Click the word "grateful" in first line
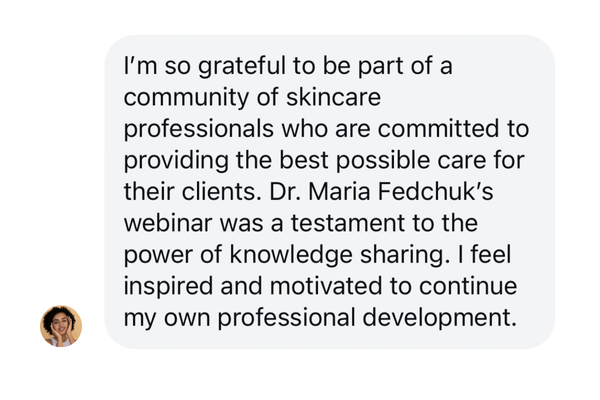Viewport: 600px width, 400px height. [242, 66]
